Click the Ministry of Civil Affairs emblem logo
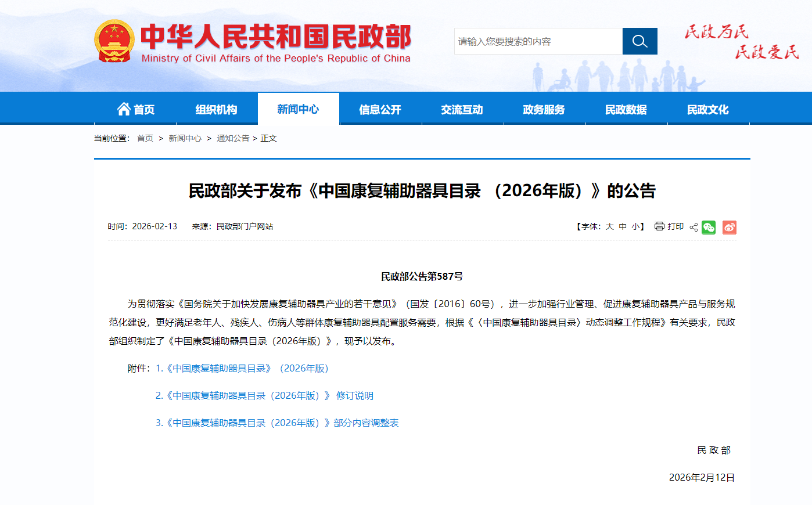Image resolution: width=812 pixels, height=505 pixels. click(115, 41)
